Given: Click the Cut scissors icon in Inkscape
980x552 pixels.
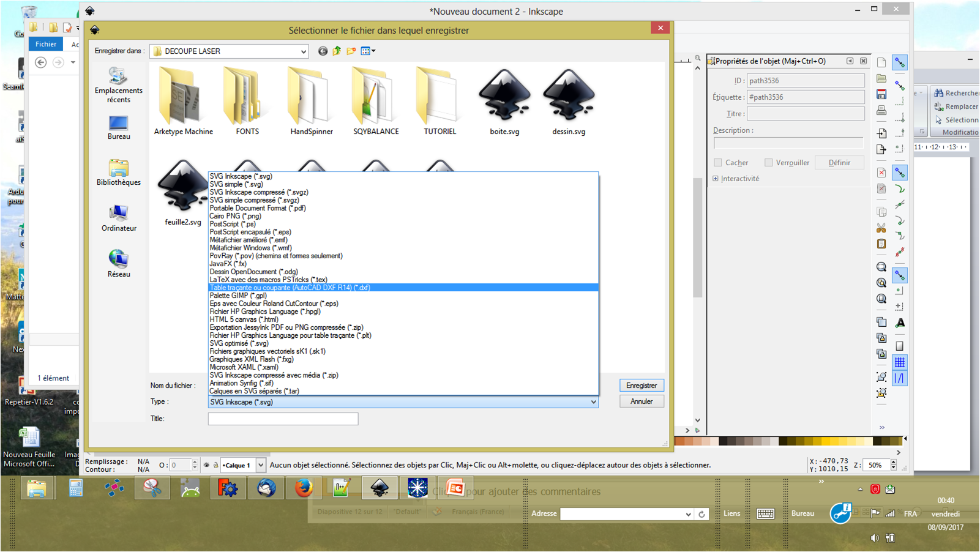Looking at the screenshot, I should [881, 228].
